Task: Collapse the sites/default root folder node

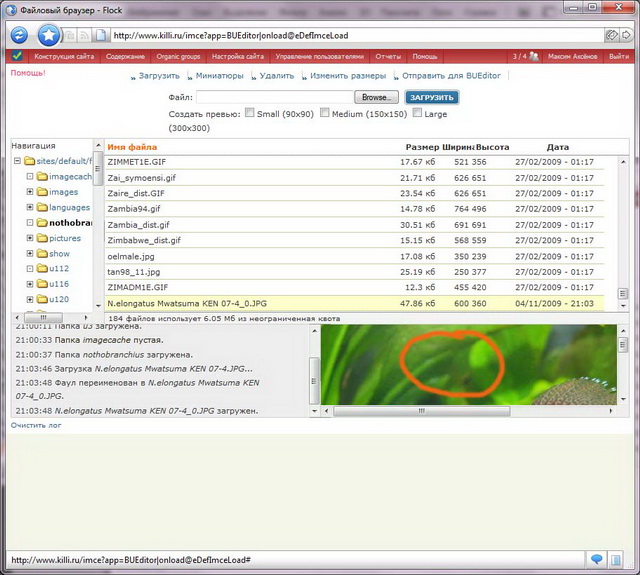Action: coord(17,161)
